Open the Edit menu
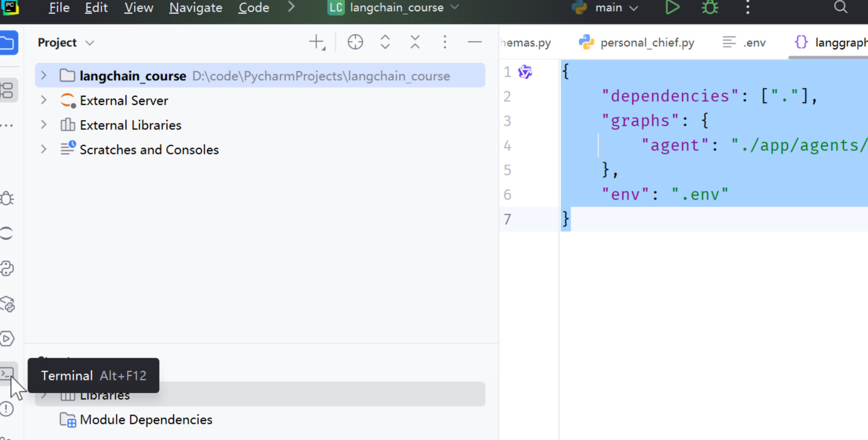 [96, 8]
